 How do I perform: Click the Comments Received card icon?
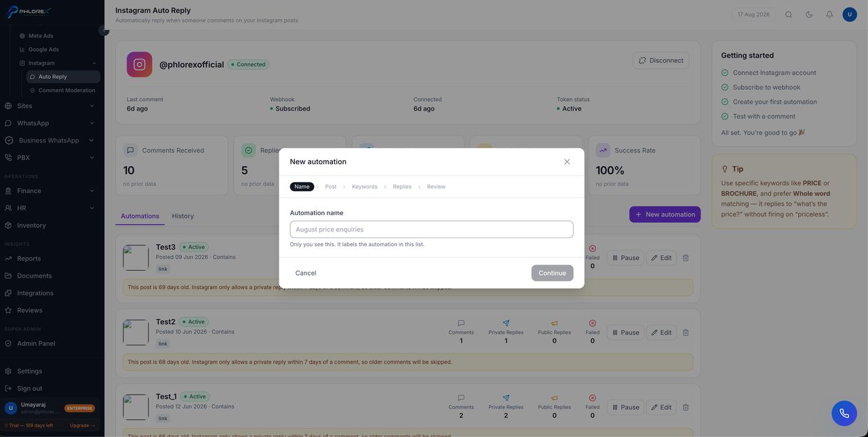pyautogui.click(x=130, y=150)
